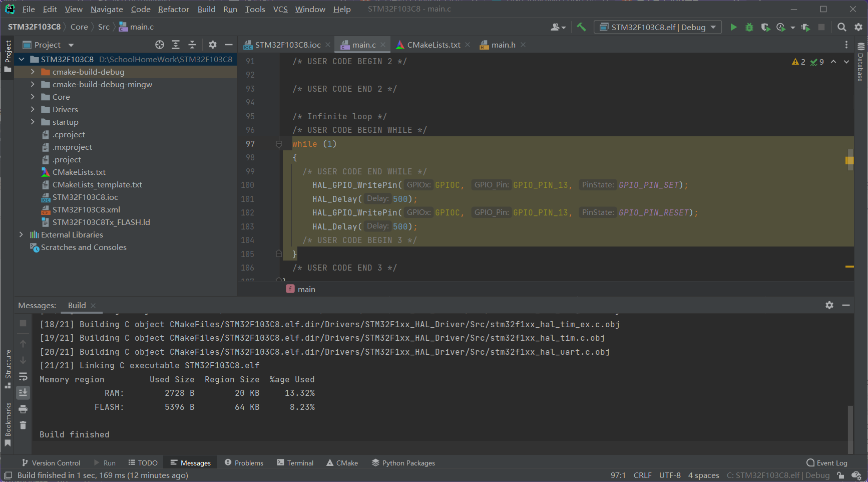This screenshot has width=868, height=482.
Task: Expand the Core folder
Action: pos(33,97)
